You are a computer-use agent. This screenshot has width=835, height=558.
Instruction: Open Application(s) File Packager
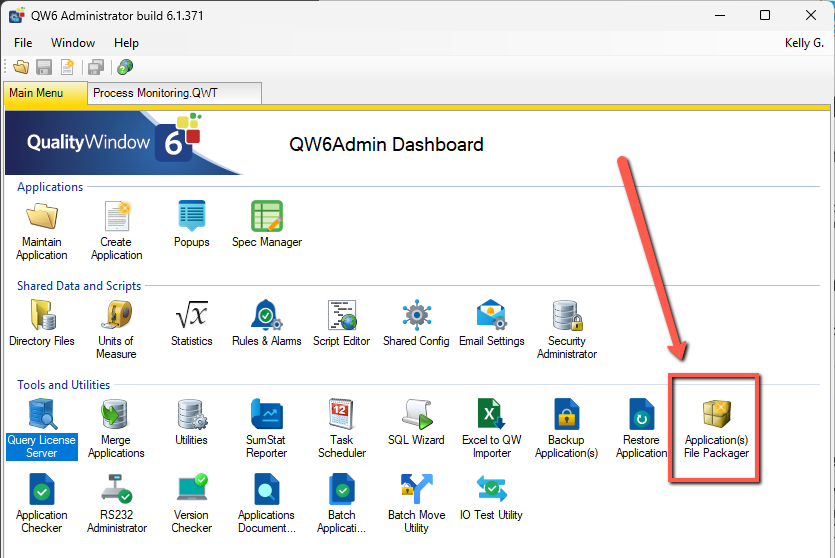pos(717,415)
